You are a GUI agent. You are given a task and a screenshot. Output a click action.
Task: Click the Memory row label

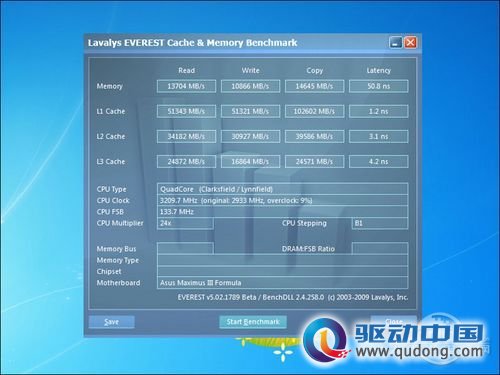pyautogui.click(x=110, y=86)
